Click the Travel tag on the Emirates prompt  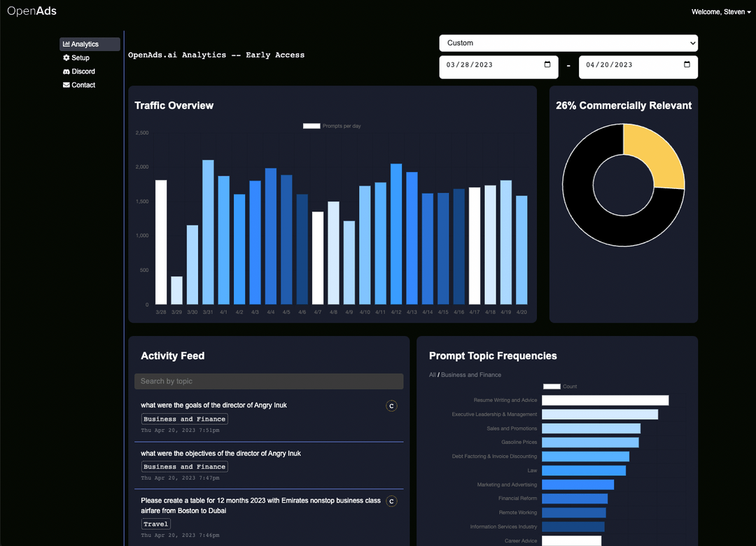pos(155,524)
